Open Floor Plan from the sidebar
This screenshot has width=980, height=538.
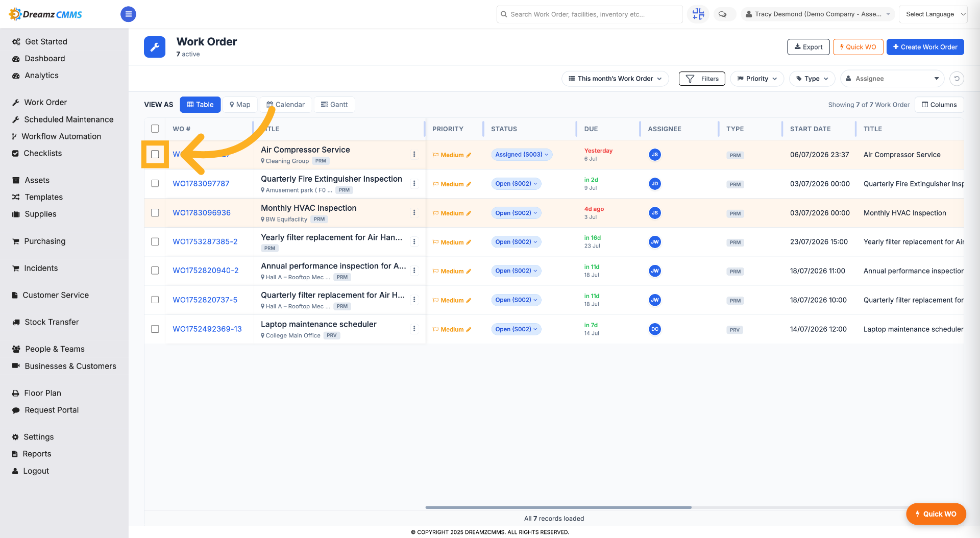(x=43, y=393)
